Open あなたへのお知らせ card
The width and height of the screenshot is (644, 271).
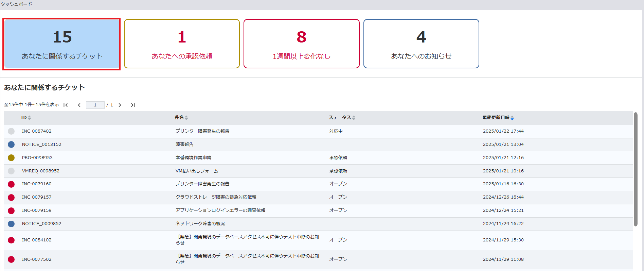click(421, 44)
